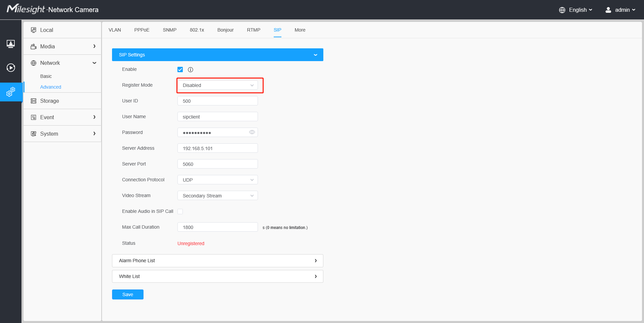Image resolution: width=644 pixels, height=323 pixels.
Task: Click the Password input field
Action: tap(218, 132)
